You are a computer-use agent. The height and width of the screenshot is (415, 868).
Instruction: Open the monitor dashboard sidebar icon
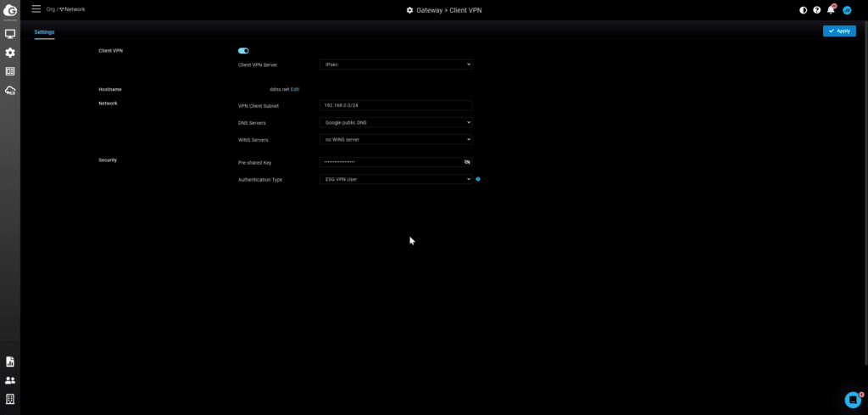point(10,34)
